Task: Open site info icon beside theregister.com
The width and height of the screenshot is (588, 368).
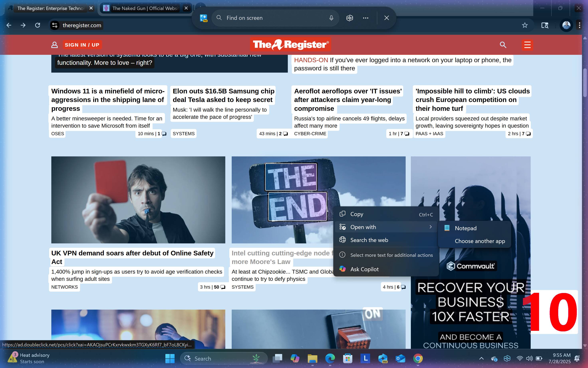Action: coord(55,25)
